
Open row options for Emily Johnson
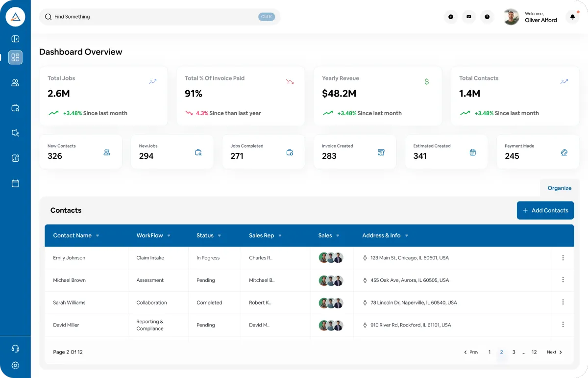563,258
